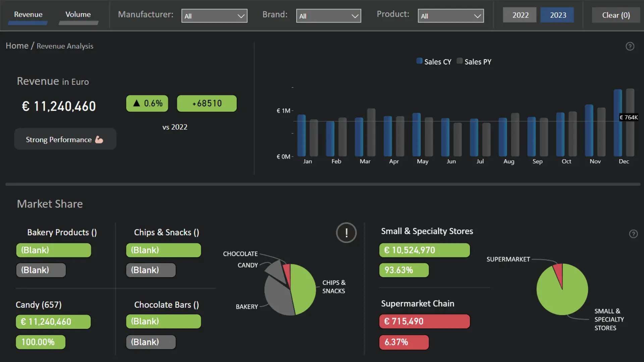Click the exclamation warning icon
The width and height of the screenshot is (644, 362).
tap(346, 233)
